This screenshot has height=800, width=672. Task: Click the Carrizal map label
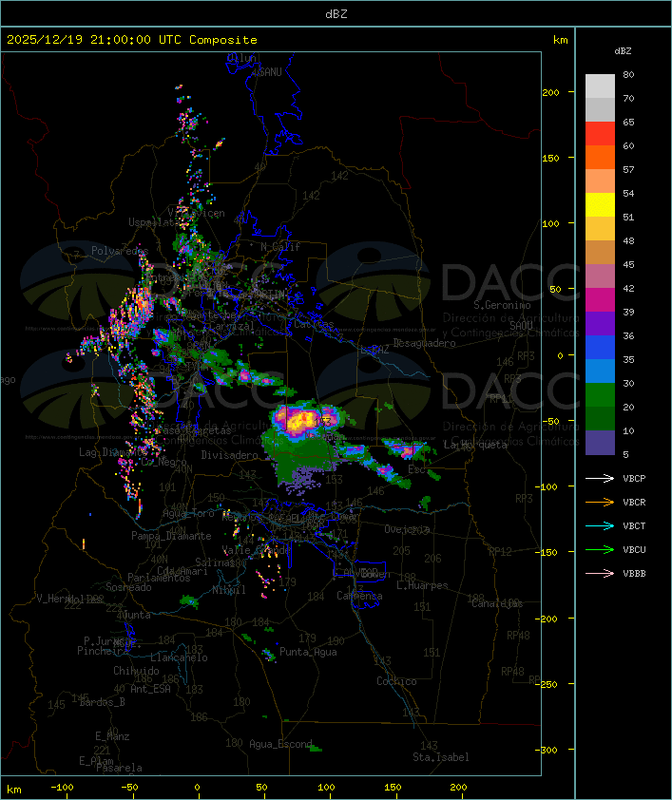point(232,326)
